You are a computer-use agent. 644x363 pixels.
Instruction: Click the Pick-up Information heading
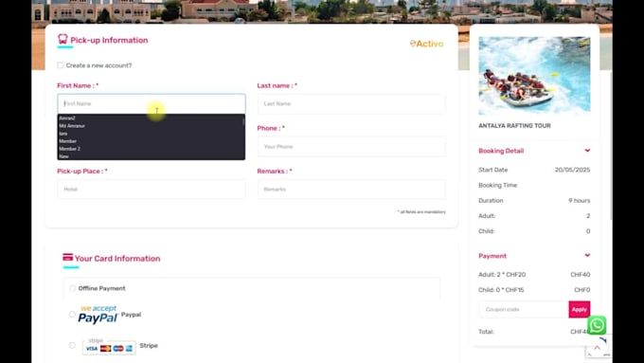[x=109, y=41]
